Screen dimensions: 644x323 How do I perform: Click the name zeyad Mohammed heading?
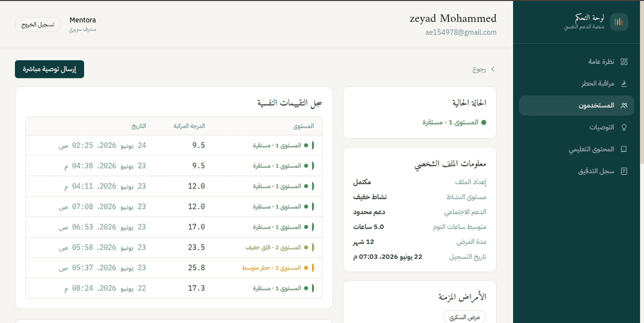click(x=453, y=18)
